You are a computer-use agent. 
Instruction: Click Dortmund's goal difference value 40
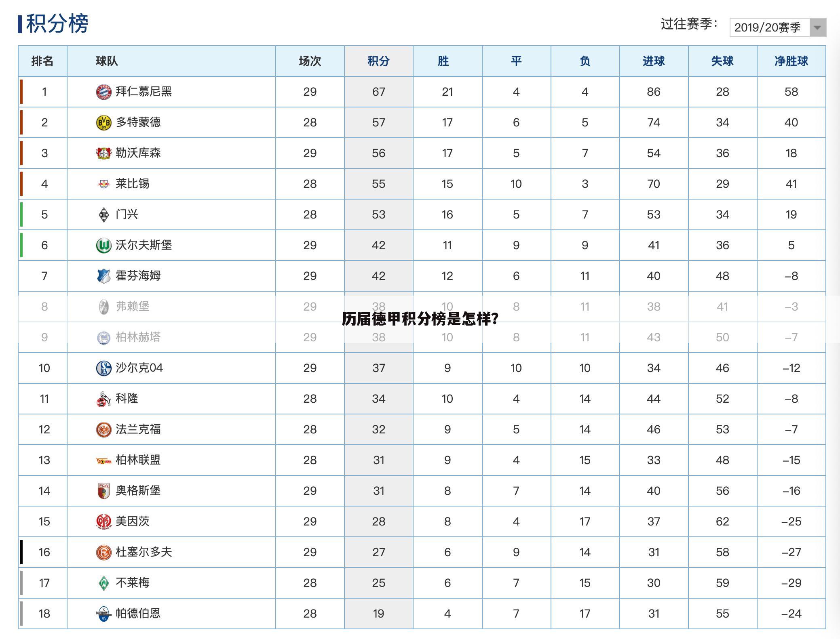coord(791,123)
